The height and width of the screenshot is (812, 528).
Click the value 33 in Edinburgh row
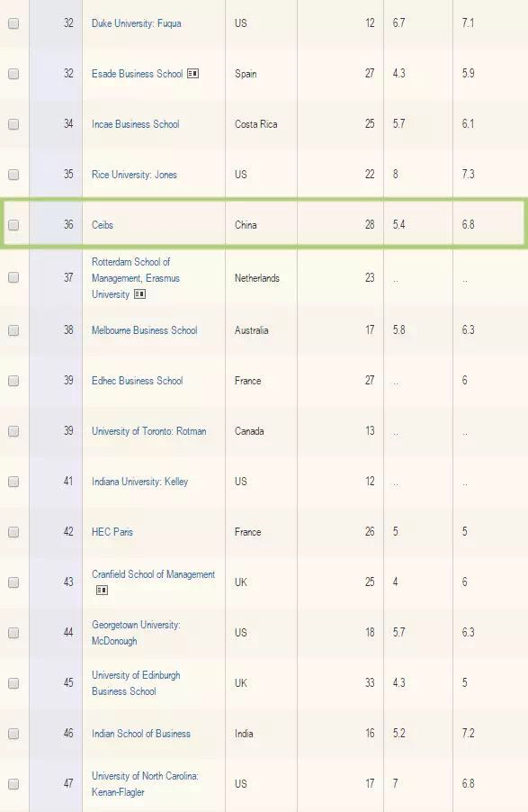point(370,683)
